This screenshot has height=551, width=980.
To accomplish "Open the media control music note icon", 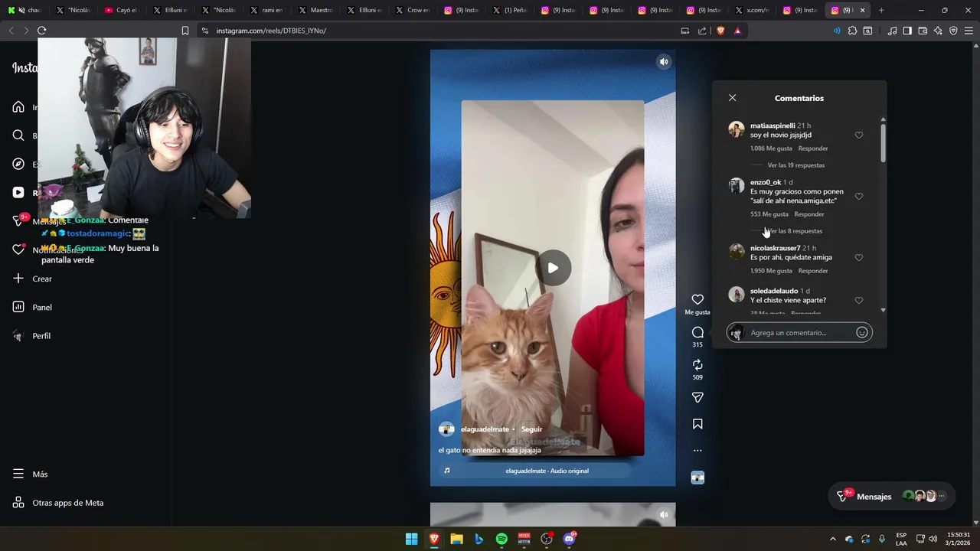I will click(x=892, y=31).
